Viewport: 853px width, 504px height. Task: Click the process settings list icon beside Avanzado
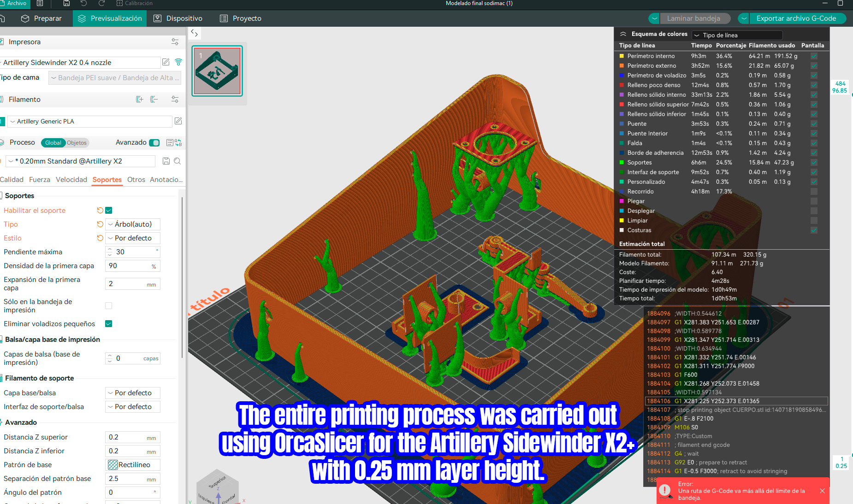(x=170, y=143)
